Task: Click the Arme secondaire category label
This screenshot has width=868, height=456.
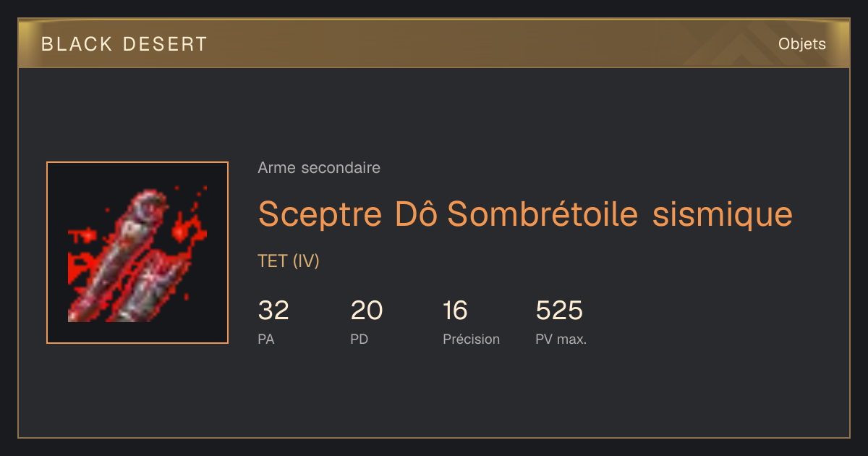Action: [319, 168]
